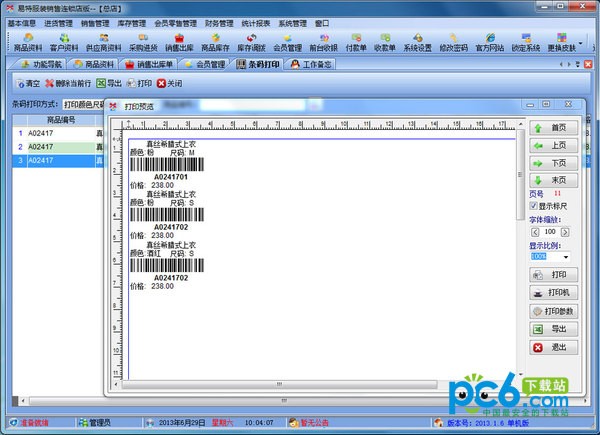The image size is (600, 435).
Task: Go to 上页 in print preview
Action: [553, 146]
